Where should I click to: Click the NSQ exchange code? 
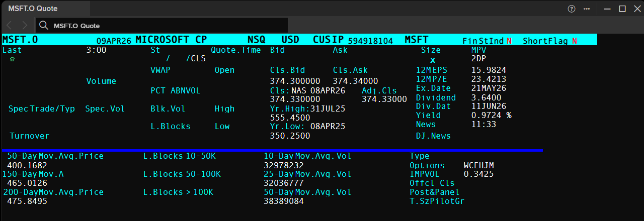point(256,40)
